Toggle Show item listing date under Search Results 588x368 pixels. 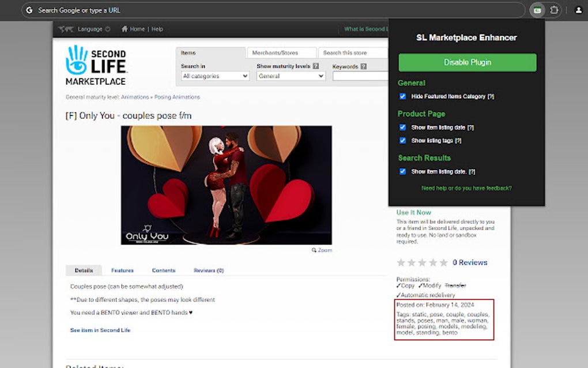(x=402, y=171)
